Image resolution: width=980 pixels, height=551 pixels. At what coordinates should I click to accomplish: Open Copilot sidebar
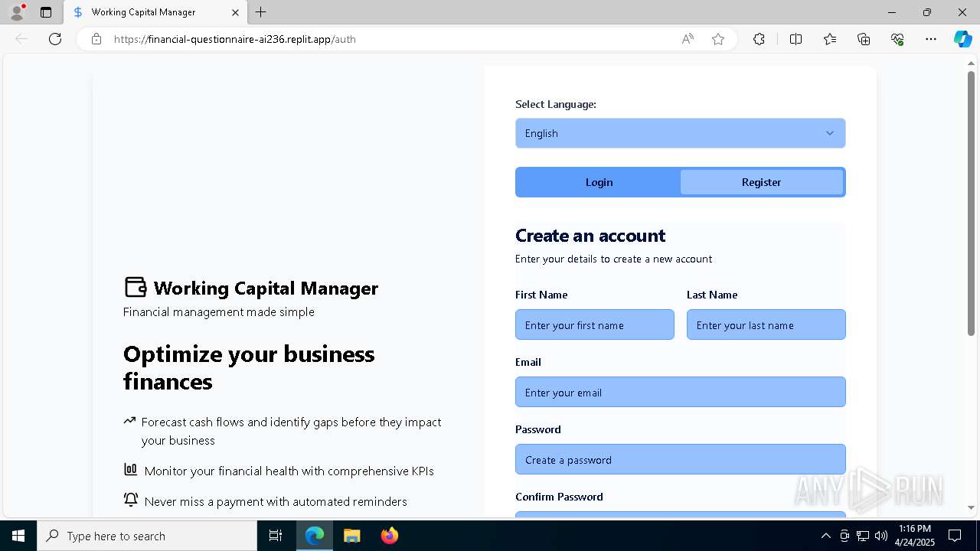[962, 39]
